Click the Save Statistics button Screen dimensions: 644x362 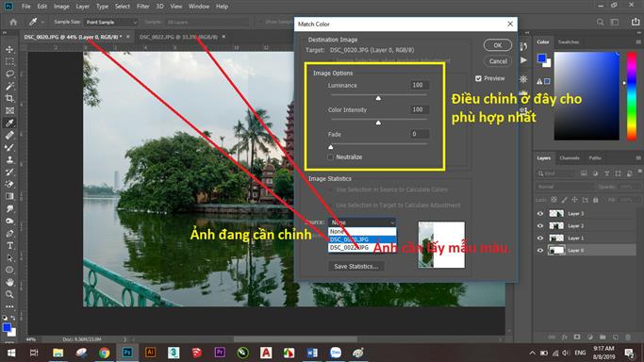pyautogui.click(x=356, y=267)
